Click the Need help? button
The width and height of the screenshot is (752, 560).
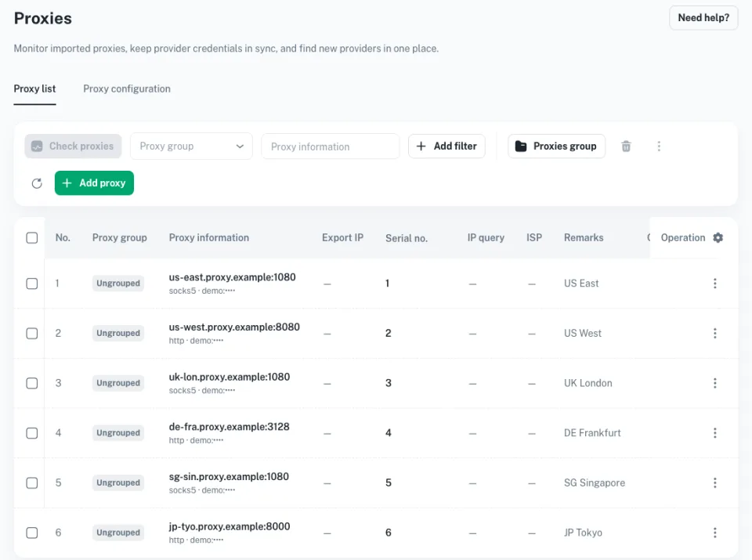click(703, 18)
